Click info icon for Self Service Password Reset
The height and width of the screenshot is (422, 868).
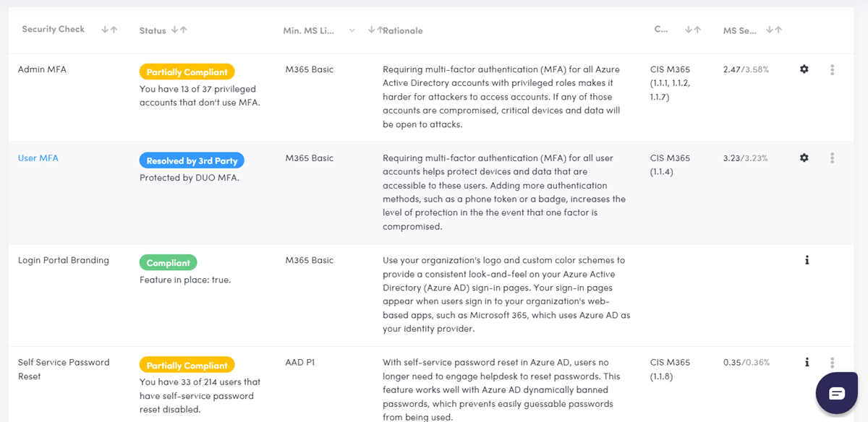point(807,362)
